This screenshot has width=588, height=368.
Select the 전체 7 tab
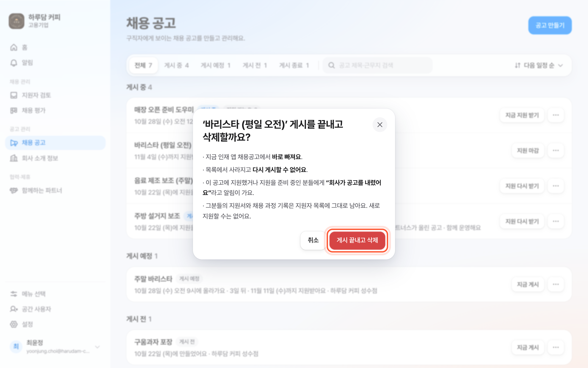click(x=143, y=65)
